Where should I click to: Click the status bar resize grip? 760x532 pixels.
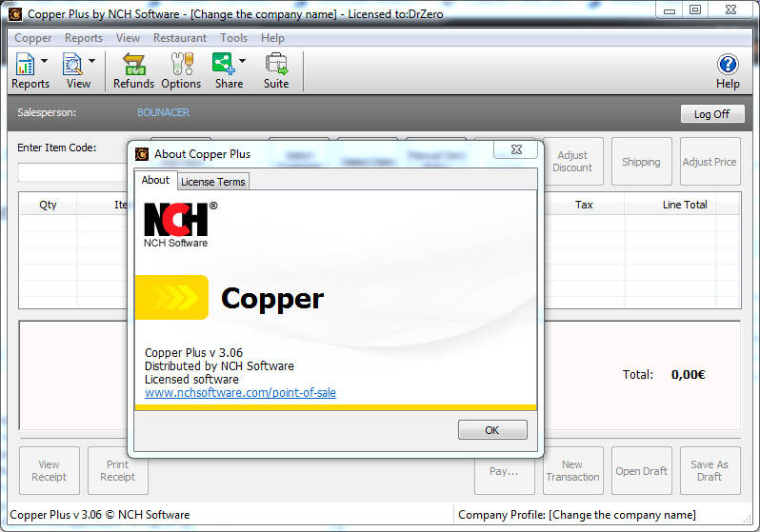[x=747, y=519]
